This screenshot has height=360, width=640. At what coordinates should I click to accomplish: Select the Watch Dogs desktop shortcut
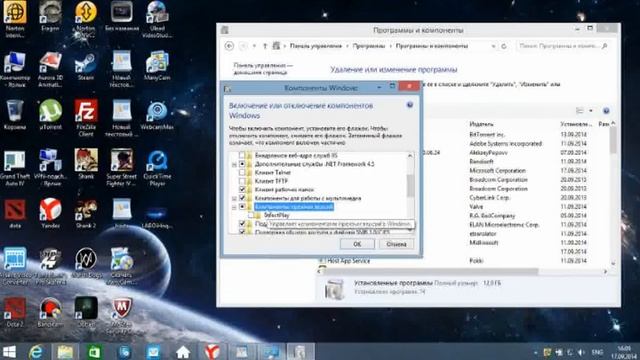86,263
